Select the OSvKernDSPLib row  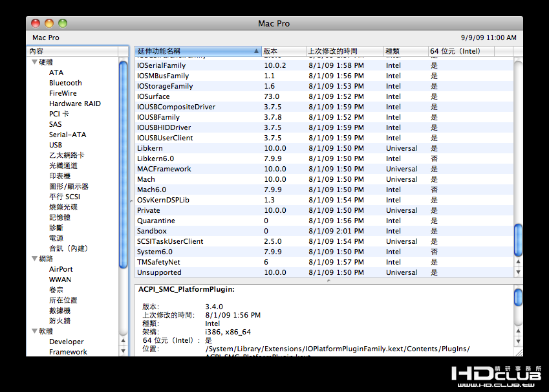pos(324,200)
